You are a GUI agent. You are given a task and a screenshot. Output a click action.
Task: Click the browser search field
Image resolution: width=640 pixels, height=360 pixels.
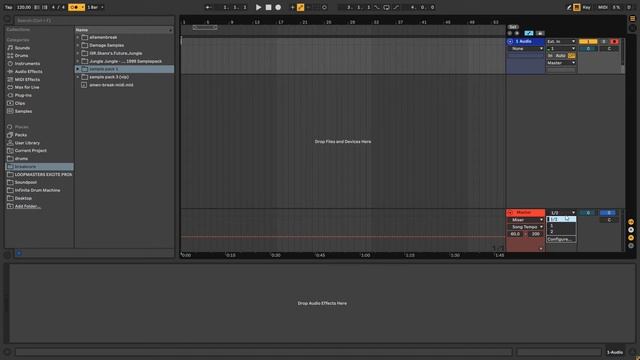[x=94, y=20]
